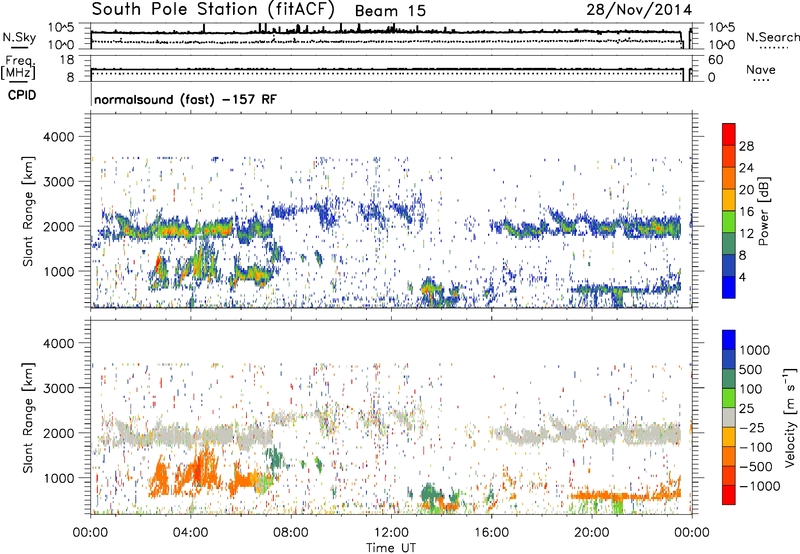800x554 pixels.
Task: Click the "N.Search" legend label
Action: point(773,37)
